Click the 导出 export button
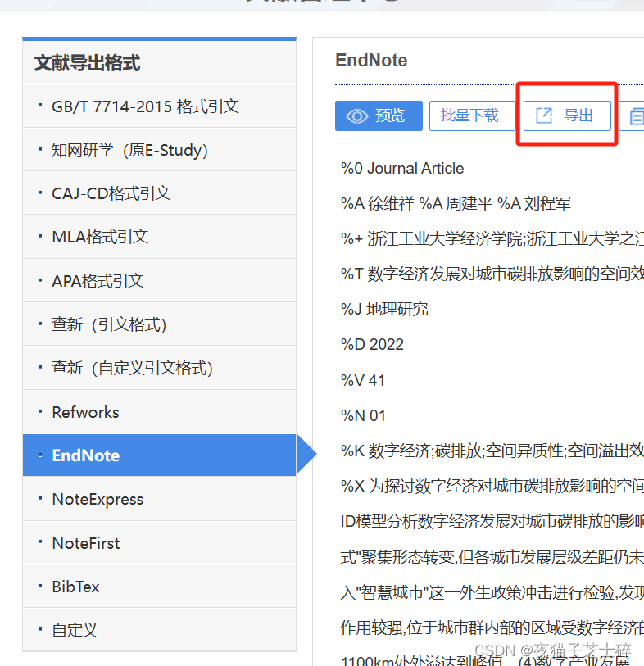 coord(567,116)
